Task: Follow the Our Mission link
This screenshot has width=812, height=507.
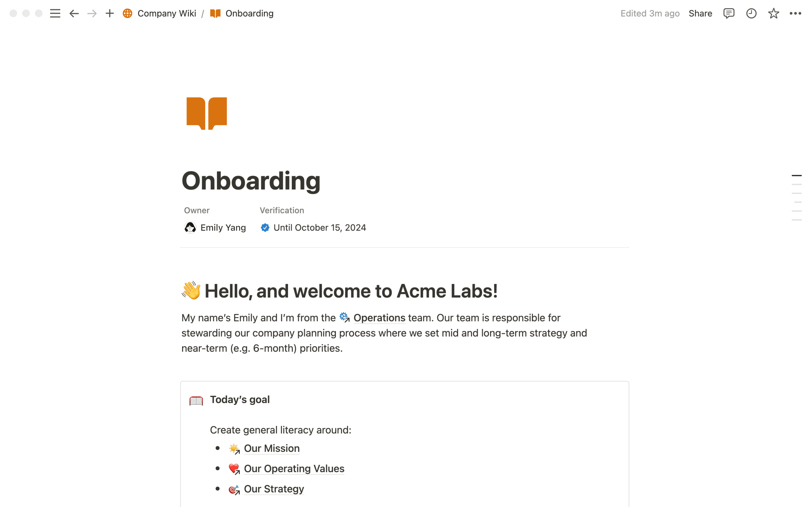Action: point(272,448)
